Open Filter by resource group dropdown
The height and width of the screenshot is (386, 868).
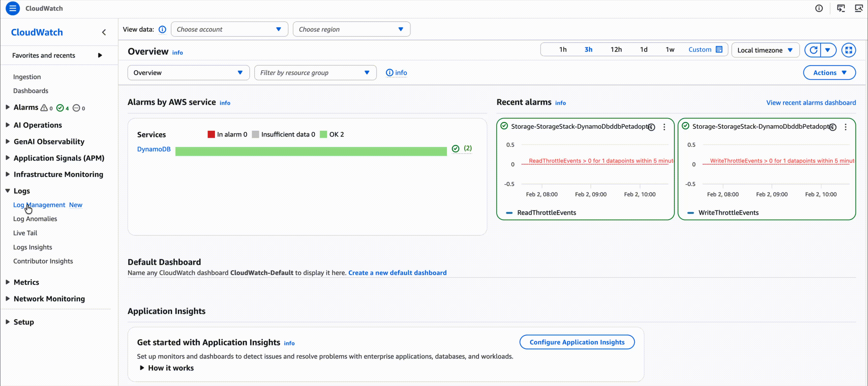point(315,73)
